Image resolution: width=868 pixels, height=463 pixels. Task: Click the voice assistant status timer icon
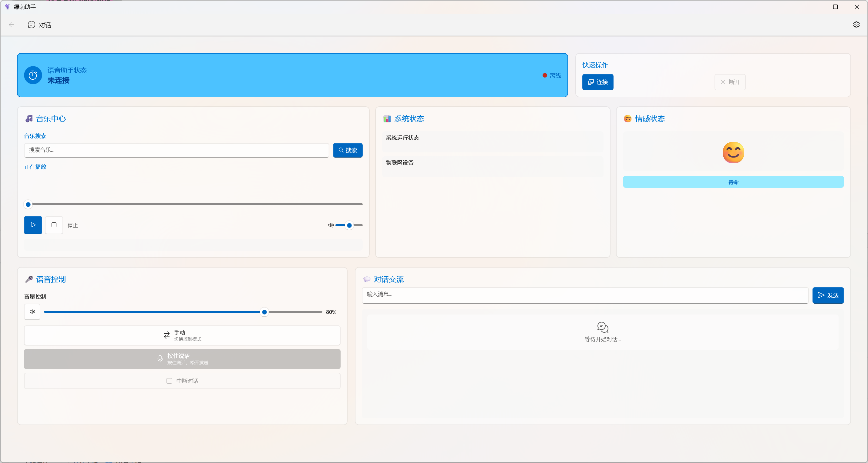[33, 75]
